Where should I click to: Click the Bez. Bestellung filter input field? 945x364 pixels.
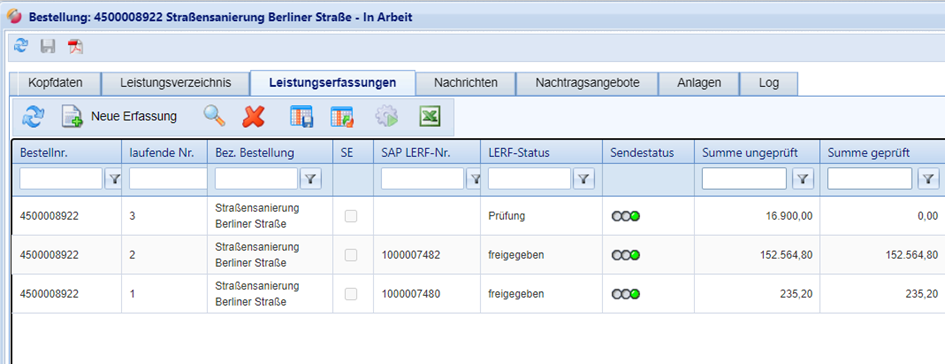tap(256, 178)
